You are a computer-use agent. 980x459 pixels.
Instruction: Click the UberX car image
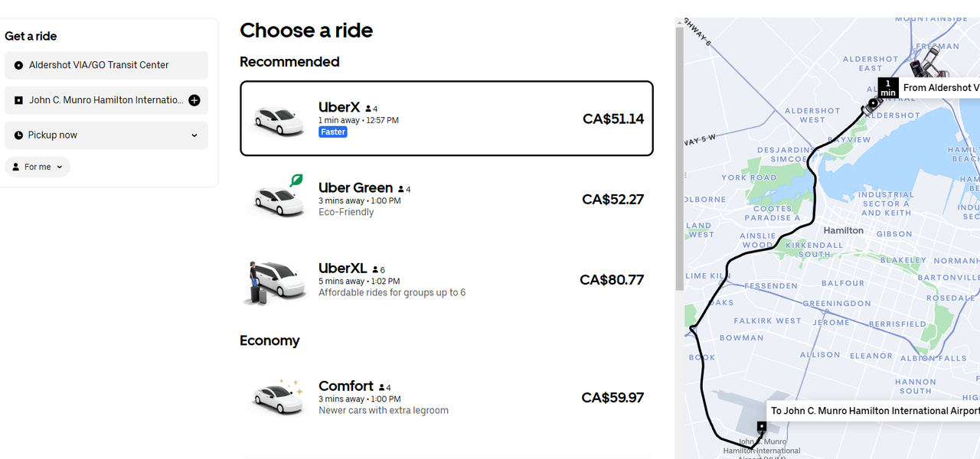click(x=279, y=119)
